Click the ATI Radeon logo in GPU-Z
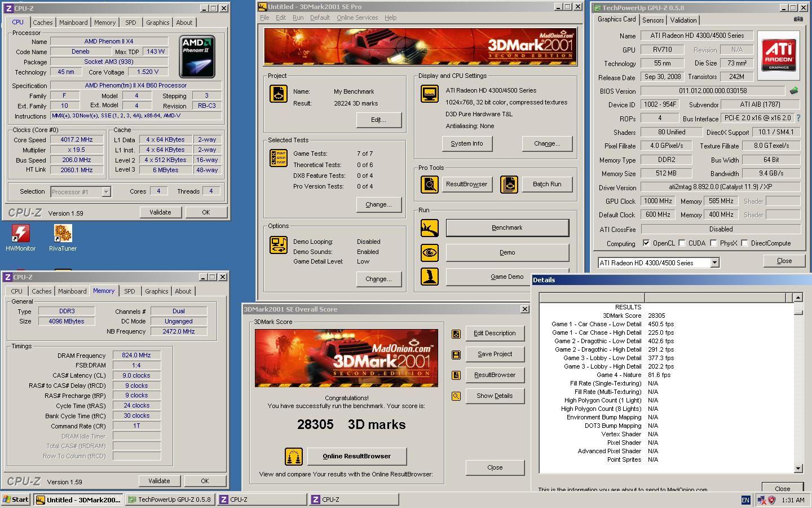Screen dimensions: 812x508 tap(779, 55)
